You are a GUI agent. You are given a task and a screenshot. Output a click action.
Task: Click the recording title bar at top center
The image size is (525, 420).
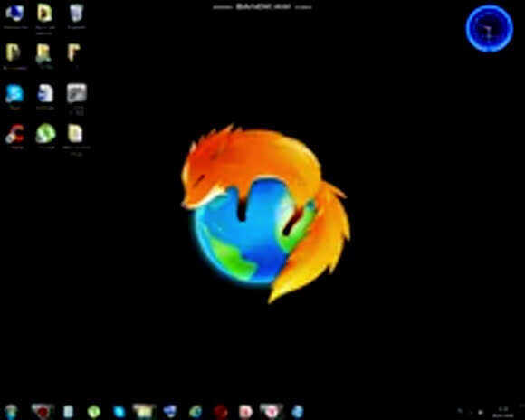click(x=262, y=6)
